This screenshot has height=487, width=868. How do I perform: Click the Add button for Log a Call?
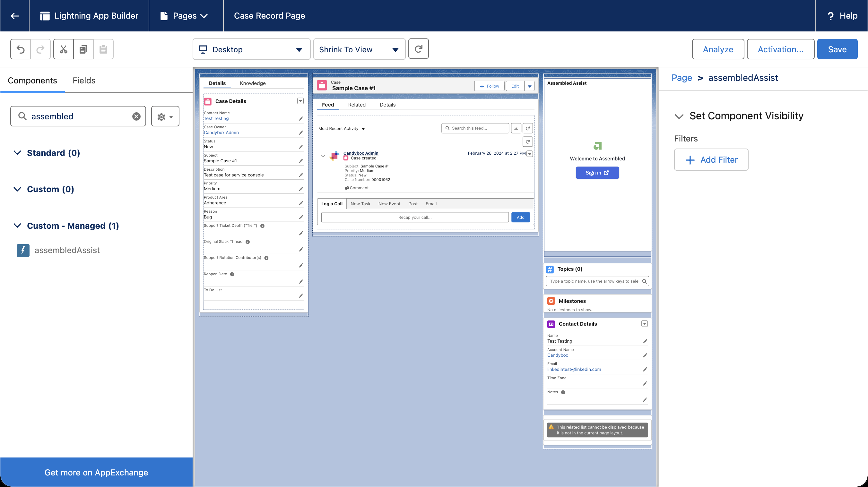(x=520, y=217)
